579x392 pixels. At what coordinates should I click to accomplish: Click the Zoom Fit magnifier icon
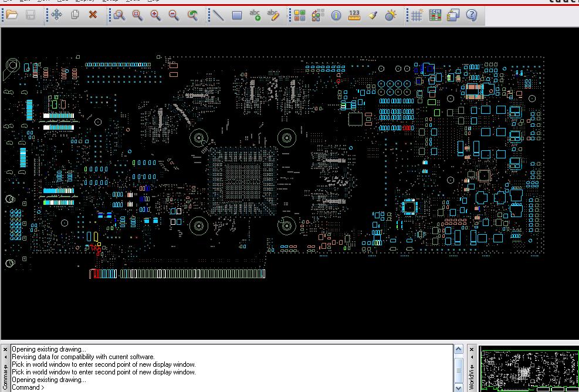[137, 15]
